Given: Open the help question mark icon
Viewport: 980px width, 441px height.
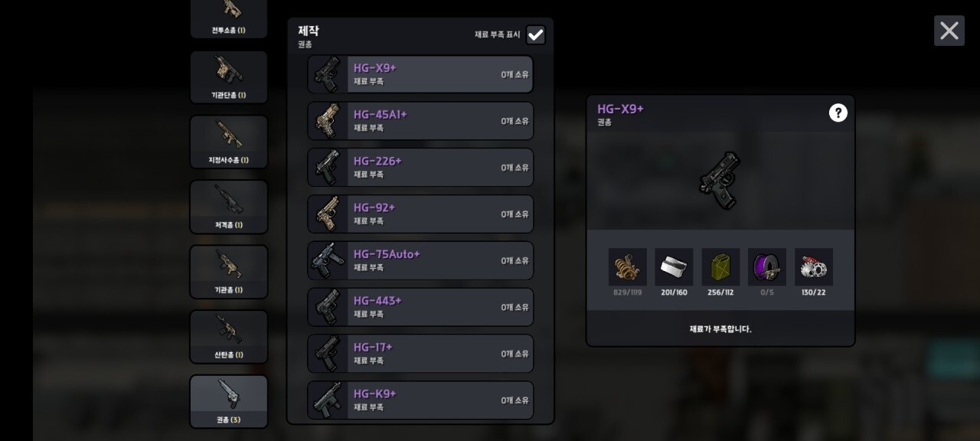Looking at the screenshot, I should point(838,113).
